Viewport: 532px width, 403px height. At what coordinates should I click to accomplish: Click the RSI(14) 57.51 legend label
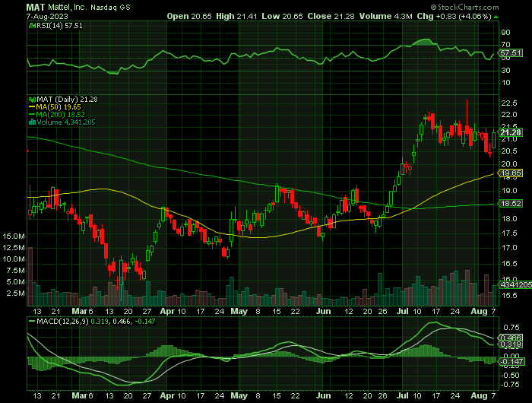59,25
